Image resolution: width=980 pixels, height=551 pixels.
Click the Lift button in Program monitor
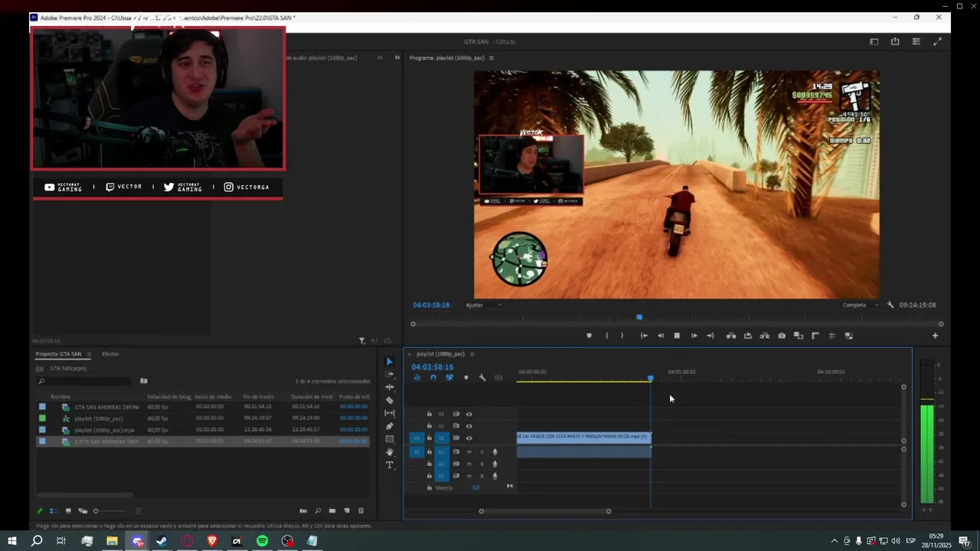tap(731, 336)
